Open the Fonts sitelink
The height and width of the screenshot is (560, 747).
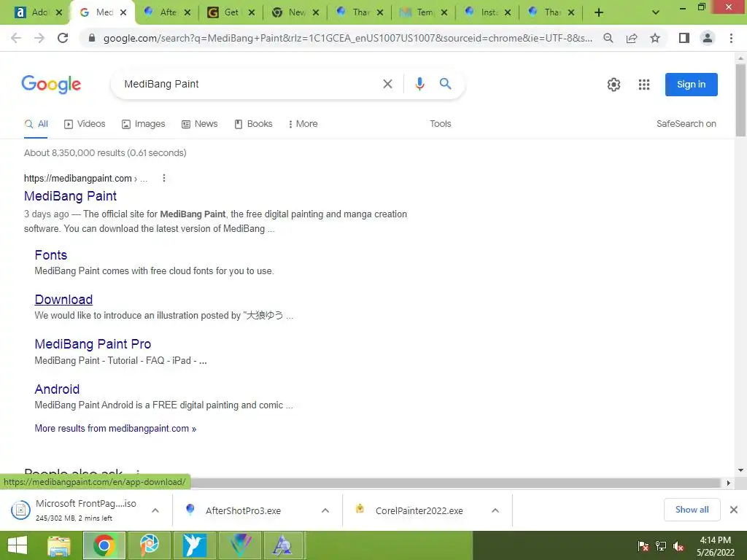[51, 255]
